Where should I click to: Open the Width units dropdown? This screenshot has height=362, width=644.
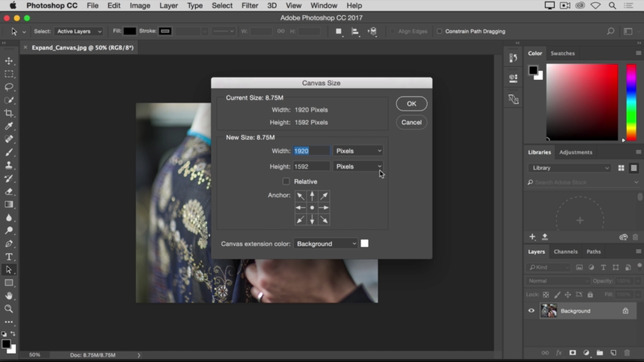pyautogui.click(x=358, y=151)
